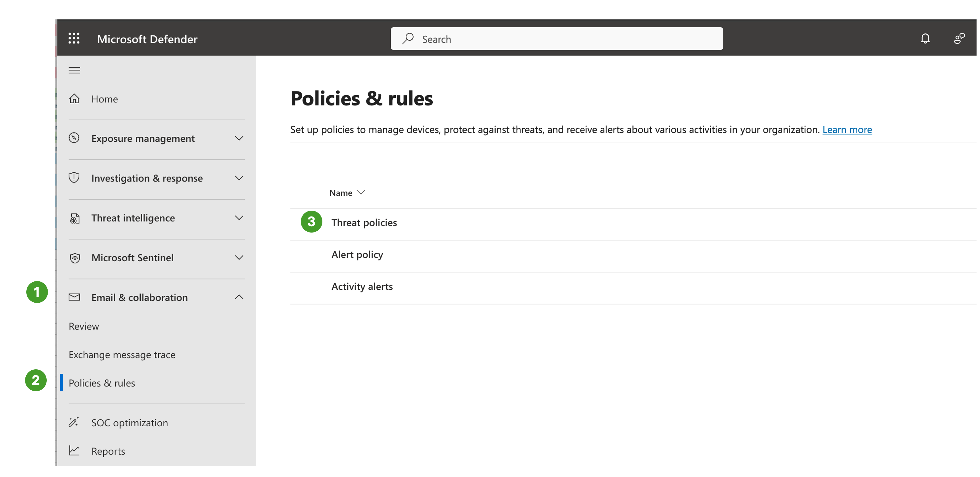Sort by the Name column dropdown
Screen dimensions: 980x477
[x=347, y=193]
